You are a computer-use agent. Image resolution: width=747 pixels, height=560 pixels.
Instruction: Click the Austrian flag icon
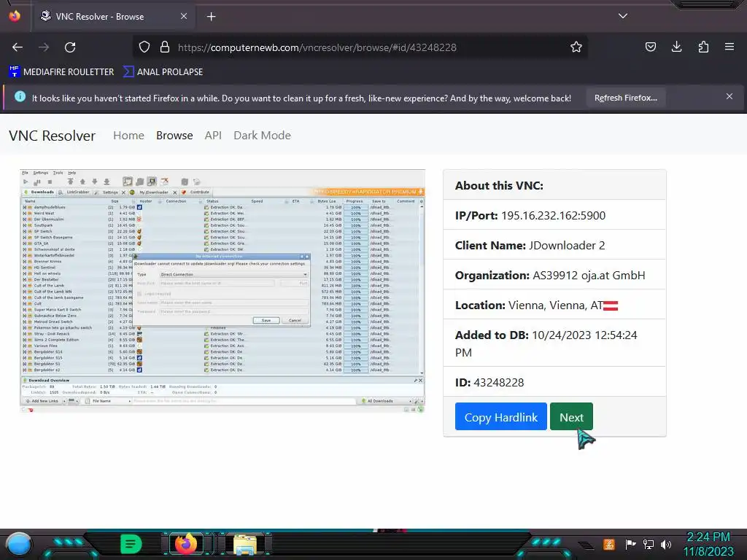tap(611, 306)
